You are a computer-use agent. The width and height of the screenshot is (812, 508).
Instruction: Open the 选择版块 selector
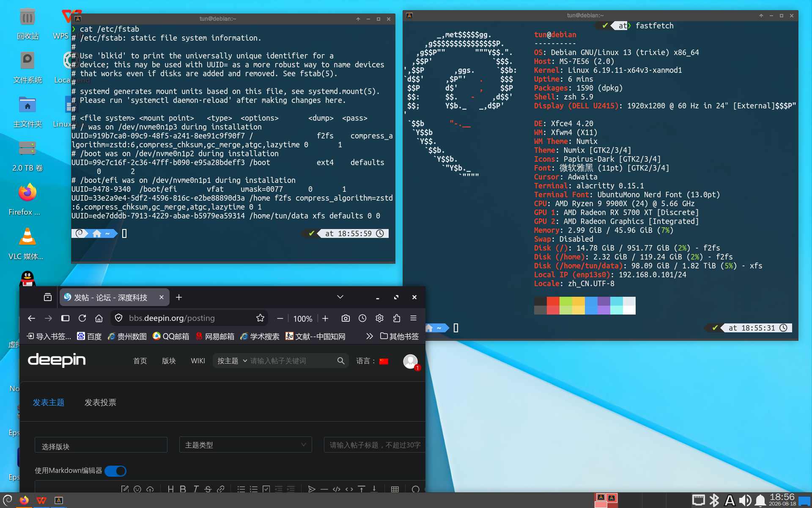[101, 446]
